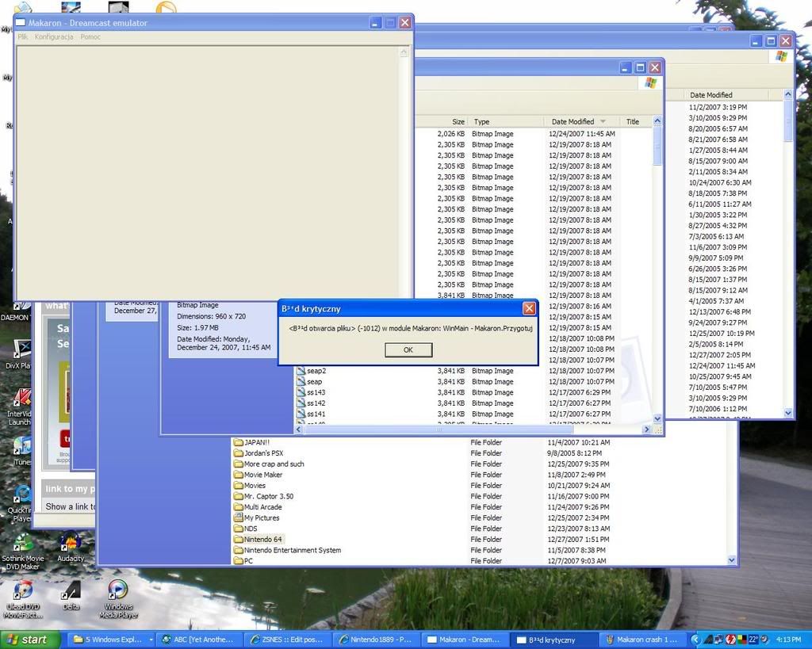Switch to the Nintendo1889 taskbar window

(375, 639)
